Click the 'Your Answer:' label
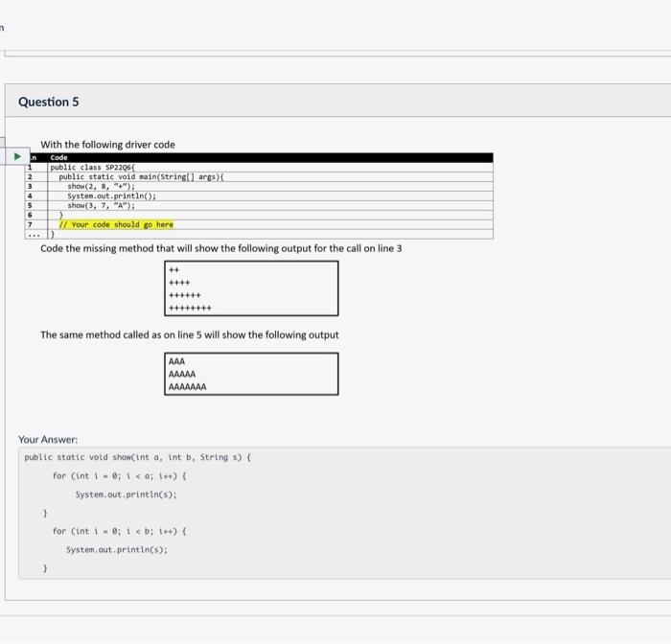Image resolution: width=671 pixels, height=644 pixels. pyautogui.click(x=48, y=440)
